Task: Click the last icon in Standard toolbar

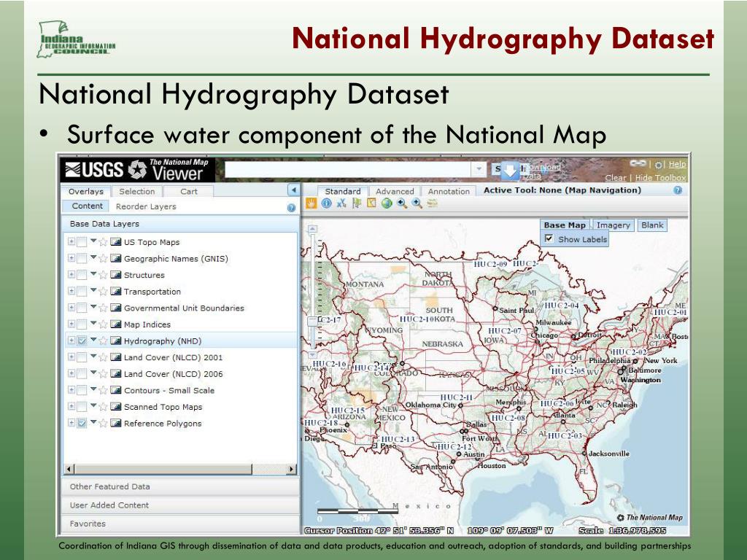Action: point(433,204)
